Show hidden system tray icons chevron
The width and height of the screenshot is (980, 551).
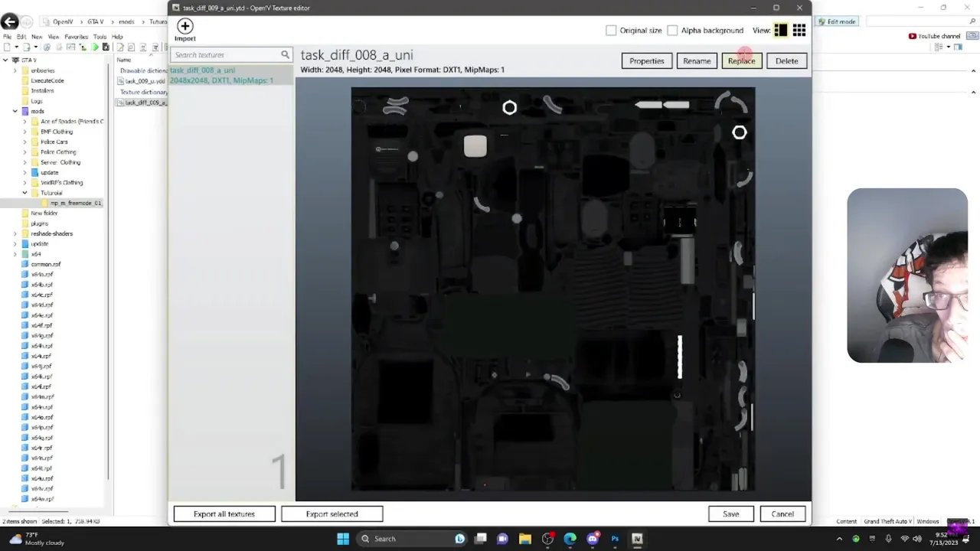pos(839,539)
